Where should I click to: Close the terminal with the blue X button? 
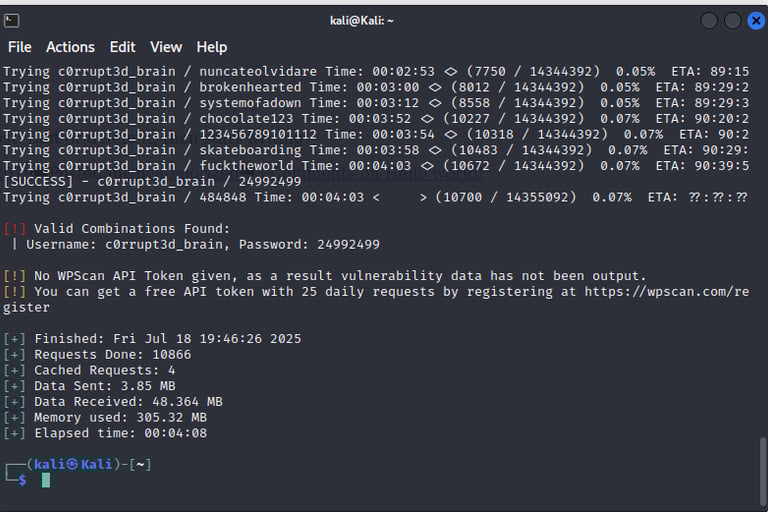(x=756, y=21)
